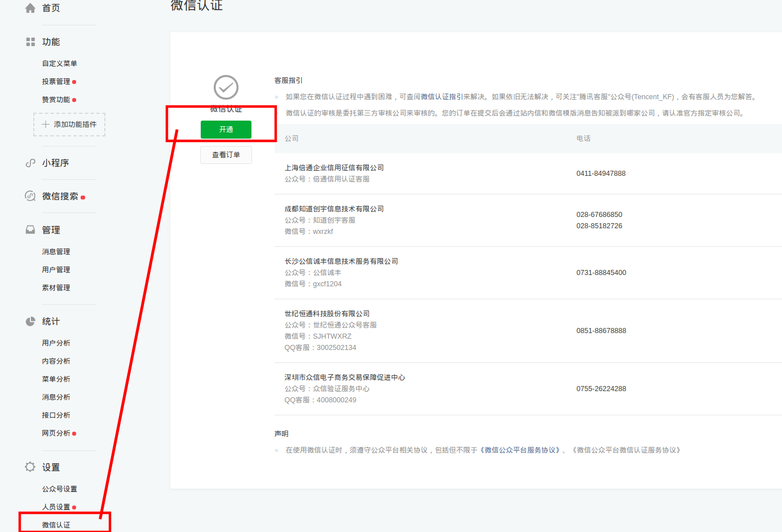
Task: Click QQ客服：3002502134 text
Action: tap(320, 348)
